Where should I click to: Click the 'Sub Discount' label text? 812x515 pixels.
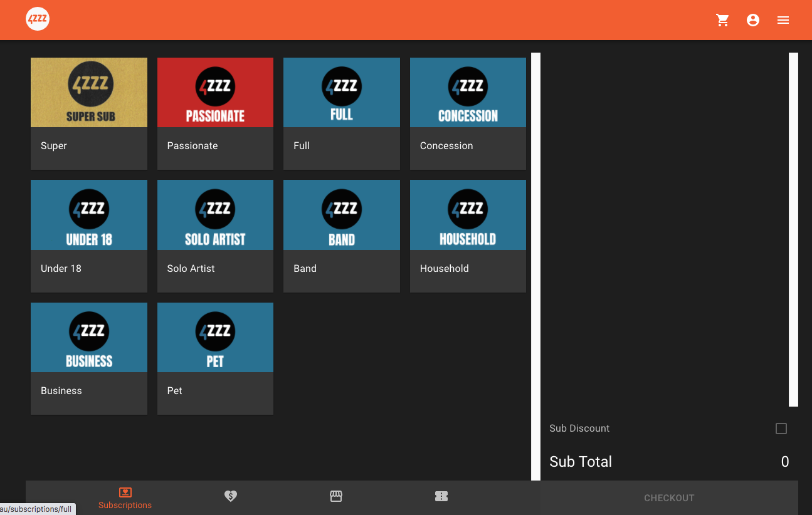[579, 429]
